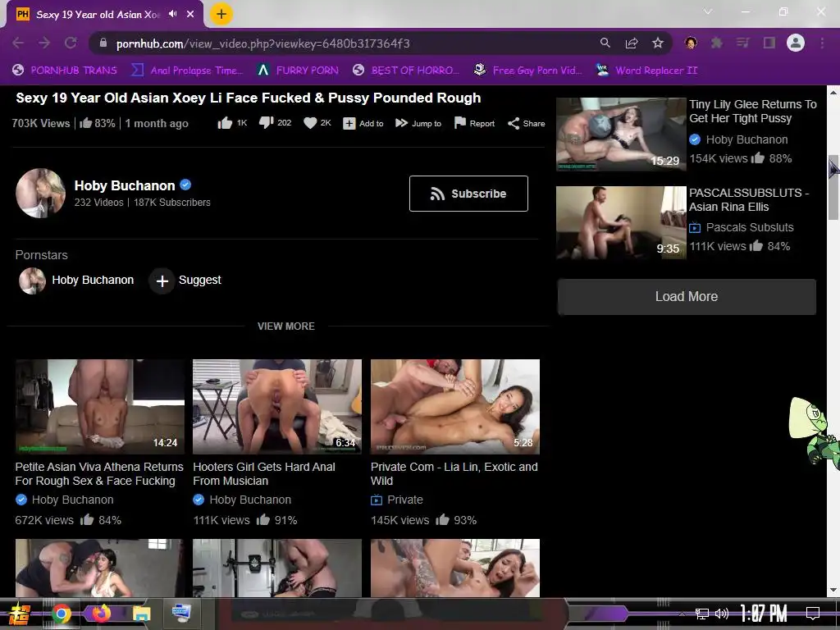Open the Windows Start menu
The image size is (840, 630).
[21, 614]
